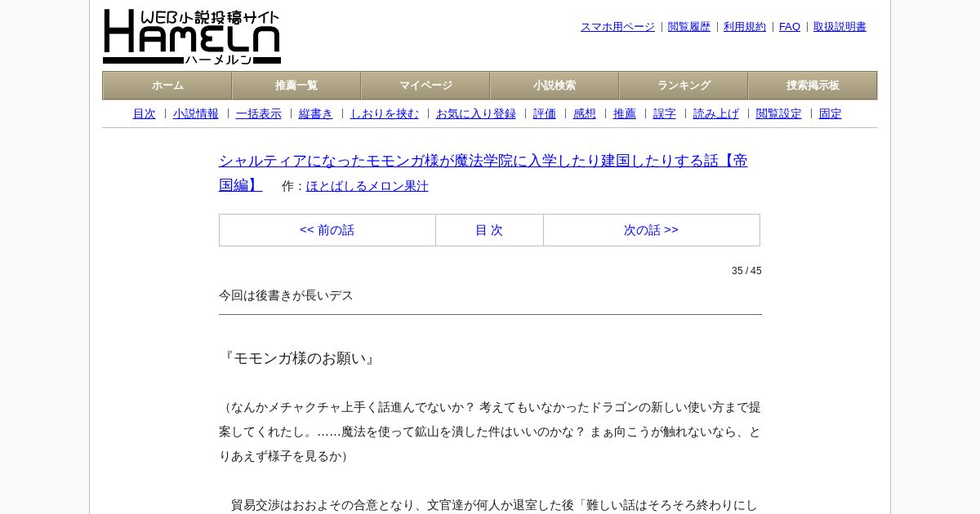
Task: Click the foreword text 今回は後書きが長いデス
Action: (286, 295)
